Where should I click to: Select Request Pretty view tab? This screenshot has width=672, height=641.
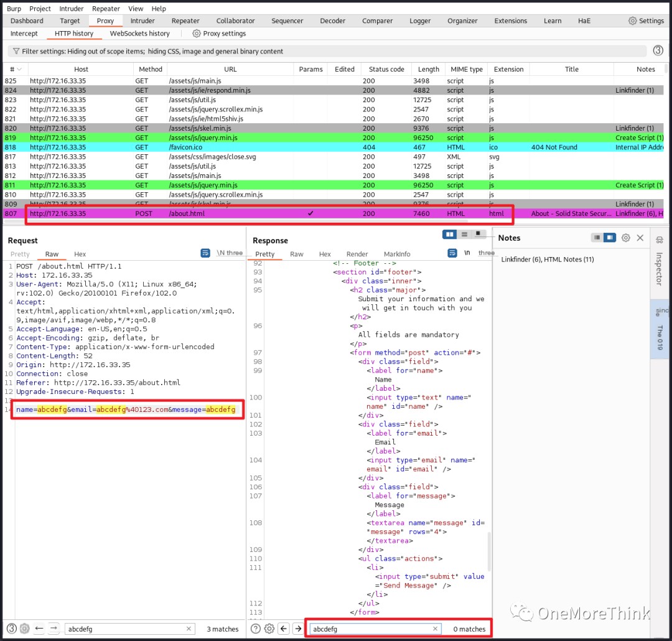(20, 254)
